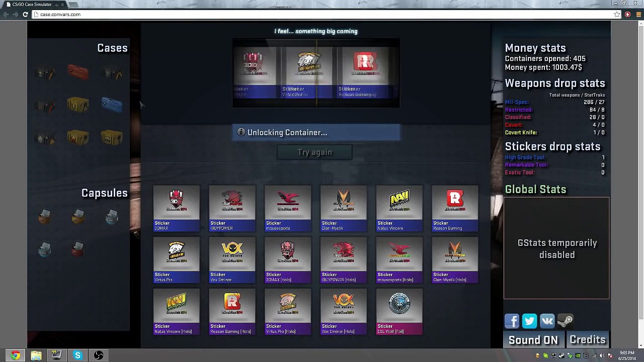Reload the page in the browser
Screen dimensions: 644x362
coord(25,15)
